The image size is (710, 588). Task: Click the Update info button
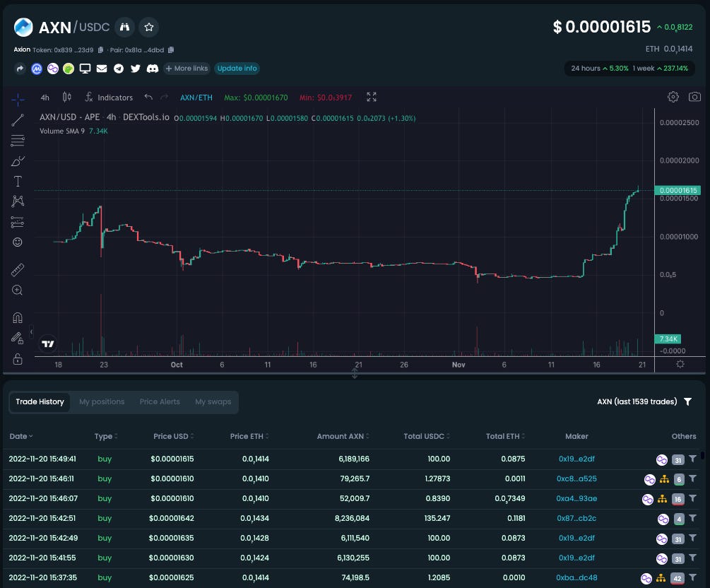(x=237, y=69)
